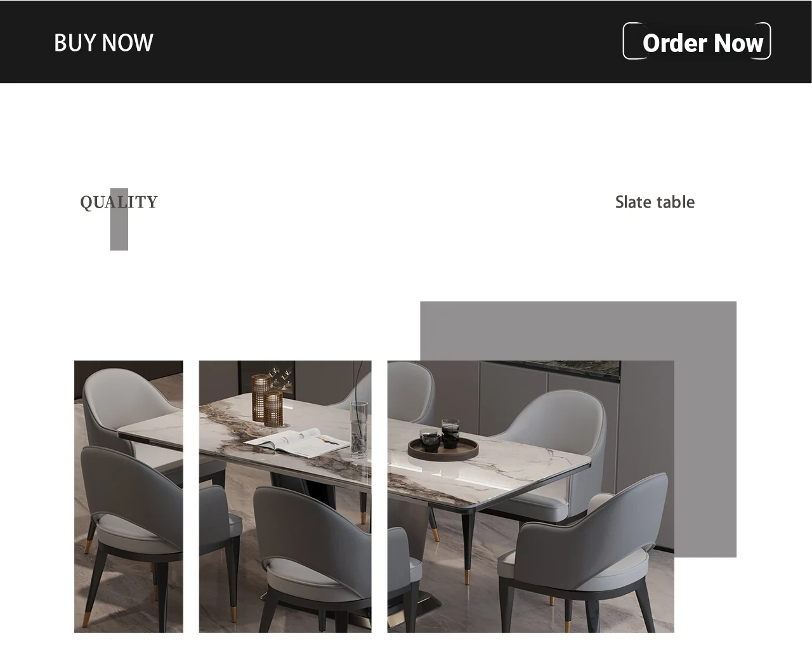This screenshot has width=812, height=669.
Task: Open the narrow left image panel
Action: tap(129, 496)
